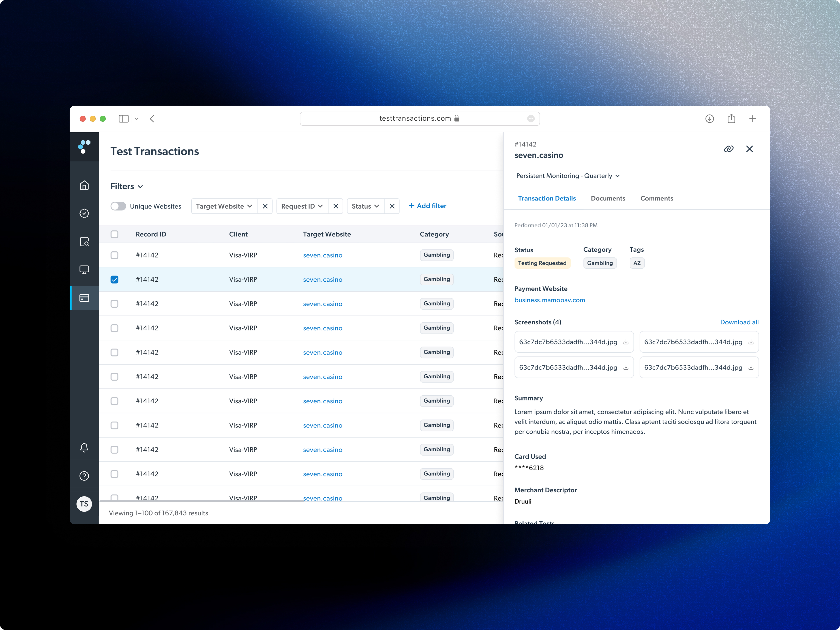Image resolution: width=840 pixels, height=630 pixels.
Task: Remove the Target Website filter
Action: 265,206
